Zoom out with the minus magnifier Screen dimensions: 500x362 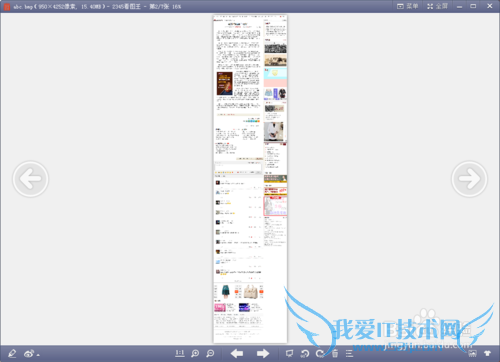click(210, 353)
